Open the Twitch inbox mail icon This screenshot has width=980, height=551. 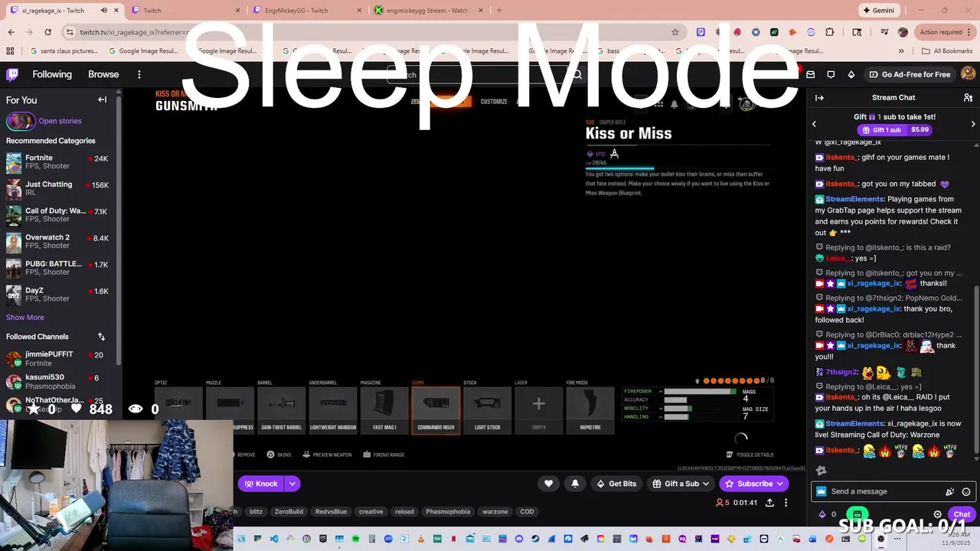pyautogui.click(x=810, y=74)
